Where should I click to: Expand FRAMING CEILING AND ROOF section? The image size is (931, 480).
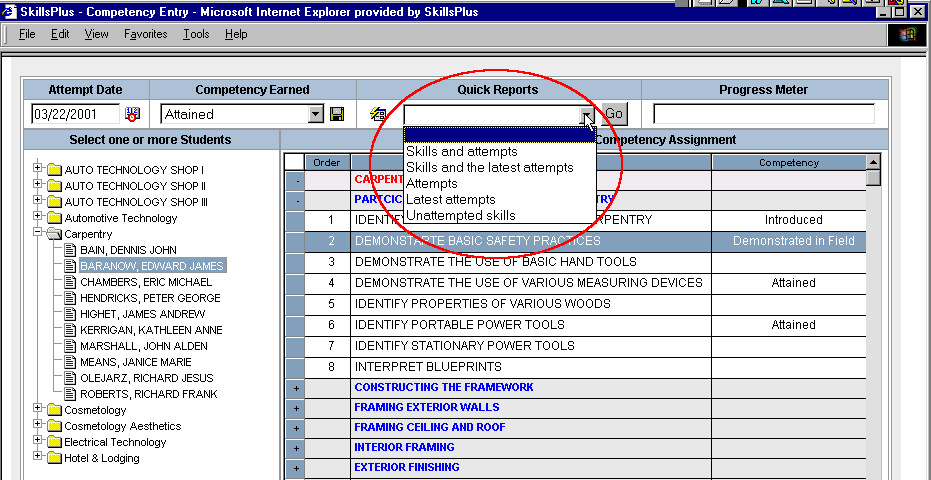pos(295,428)
